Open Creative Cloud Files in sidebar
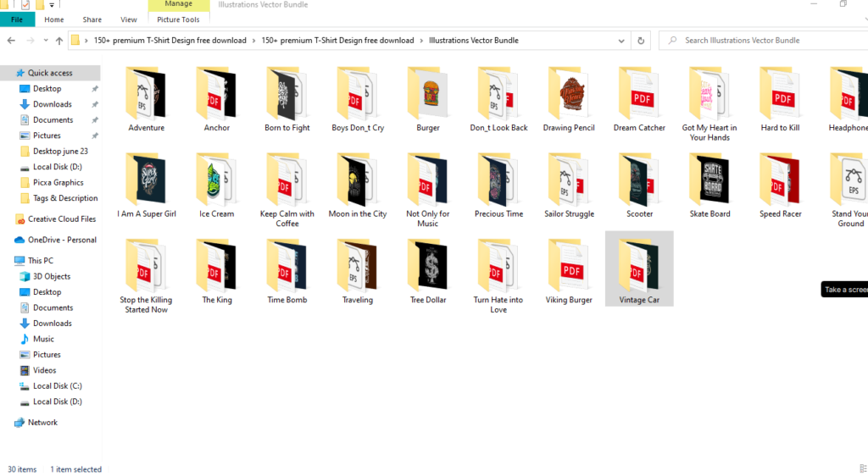This screenshot has width=868, height=476. pos(62,219)
